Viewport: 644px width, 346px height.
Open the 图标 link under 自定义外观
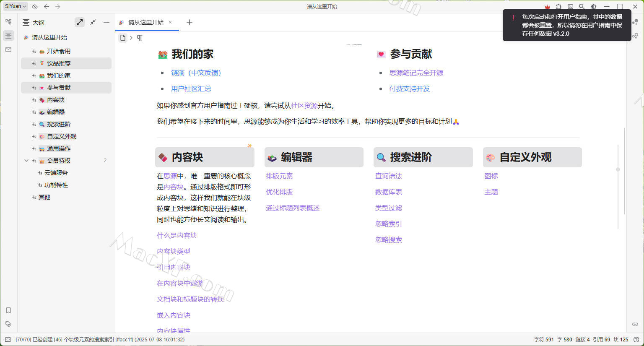click(x=491, y=176)
